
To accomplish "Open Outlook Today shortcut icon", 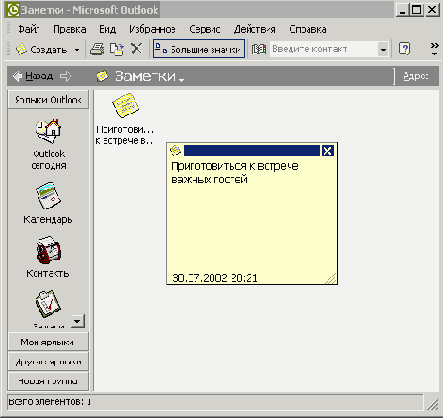I will 49,131.
